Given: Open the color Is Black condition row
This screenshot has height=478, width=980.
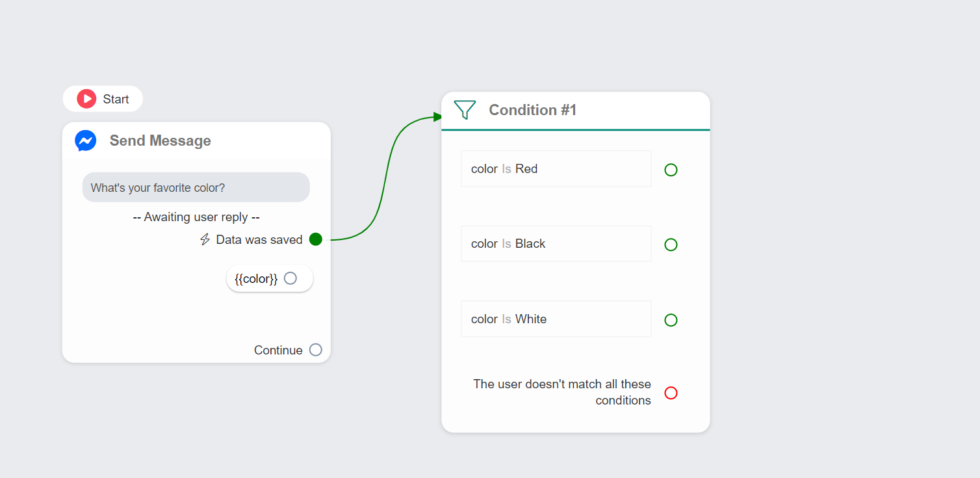Looking at the screenshot, I should click(556, 243).
